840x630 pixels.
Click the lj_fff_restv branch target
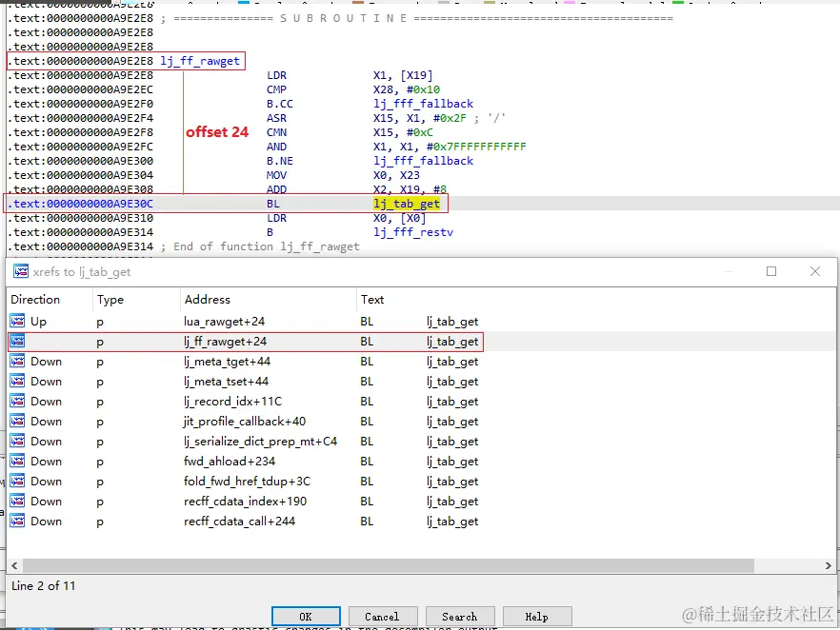[x=413, y=232]
